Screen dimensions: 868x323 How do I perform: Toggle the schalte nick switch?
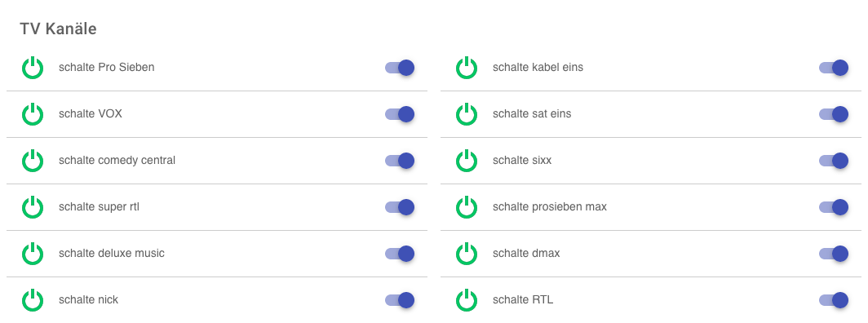pos(400,300)
